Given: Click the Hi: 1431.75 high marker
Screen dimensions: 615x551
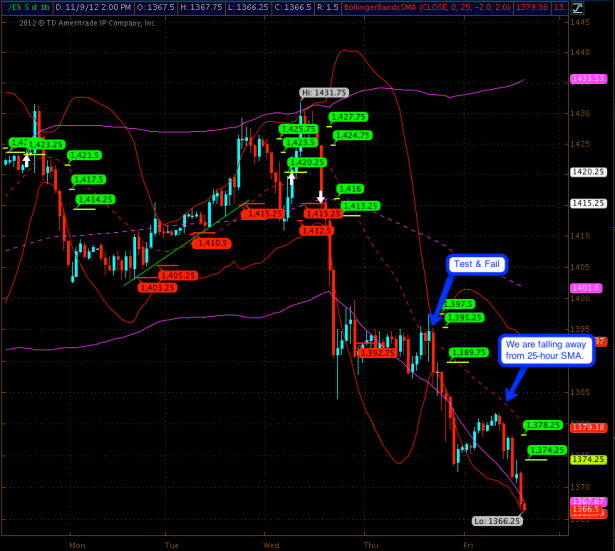Looking at the screenshot, I should coord(323,93).
